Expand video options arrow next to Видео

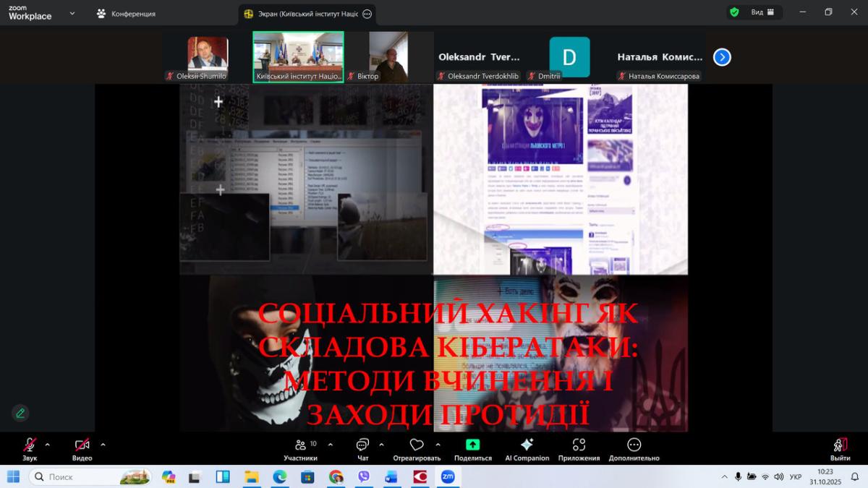click(x=103, y=445)
